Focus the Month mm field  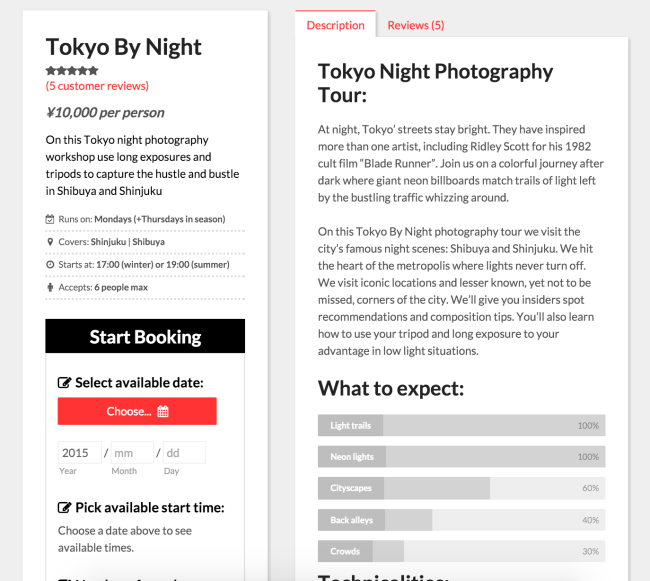(x=132, y=453)
